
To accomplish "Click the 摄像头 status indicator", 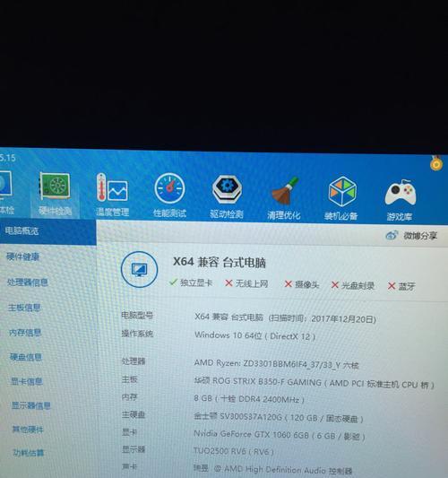I will (302, 284).
